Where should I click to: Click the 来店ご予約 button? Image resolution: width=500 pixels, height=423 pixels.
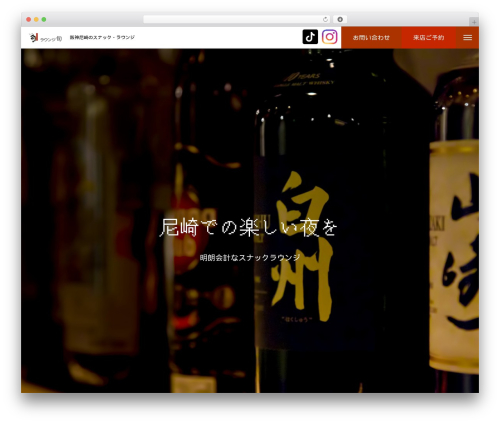pos(429,38)
